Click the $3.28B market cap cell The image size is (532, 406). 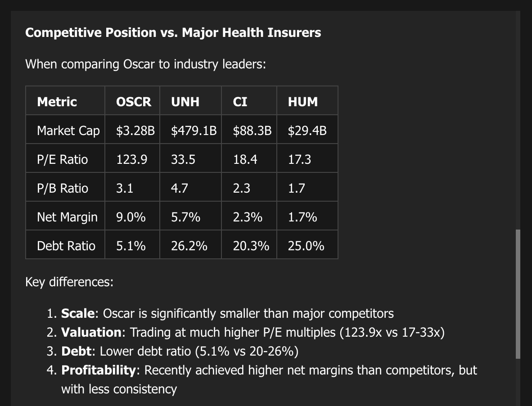135,131
